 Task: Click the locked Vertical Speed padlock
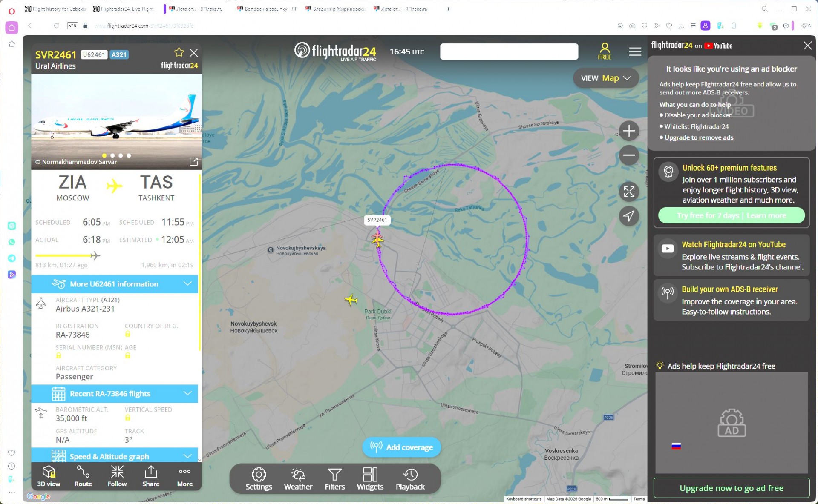[127, 418]
